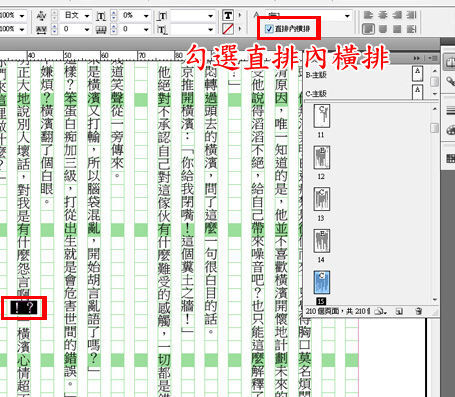Click the pages list scrollbar down arrow
Image resolution: width=455 pixels, height=397 pixels.
click(x=434, y=299)
